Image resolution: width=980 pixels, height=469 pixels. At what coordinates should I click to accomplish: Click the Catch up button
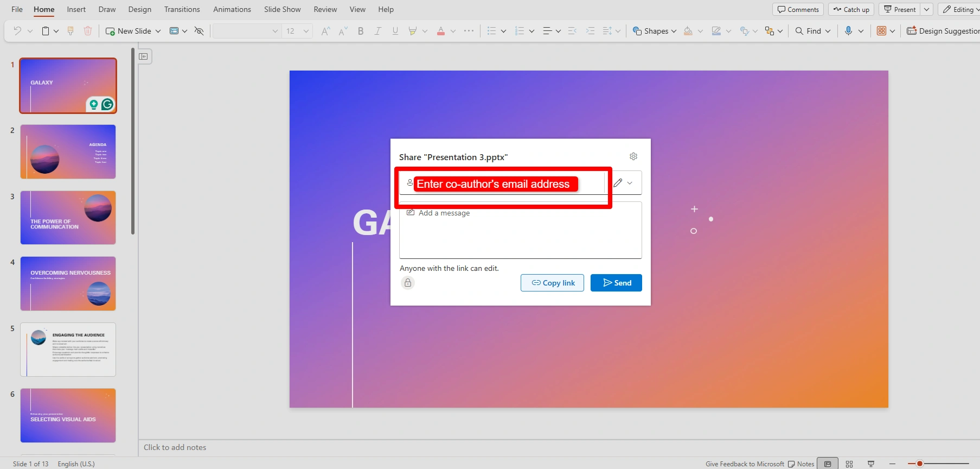851,9
